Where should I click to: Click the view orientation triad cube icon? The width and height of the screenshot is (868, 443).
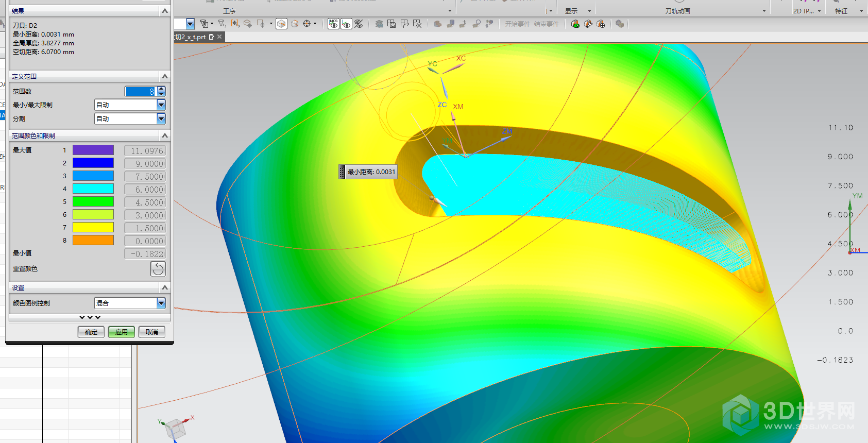[175, 428]
